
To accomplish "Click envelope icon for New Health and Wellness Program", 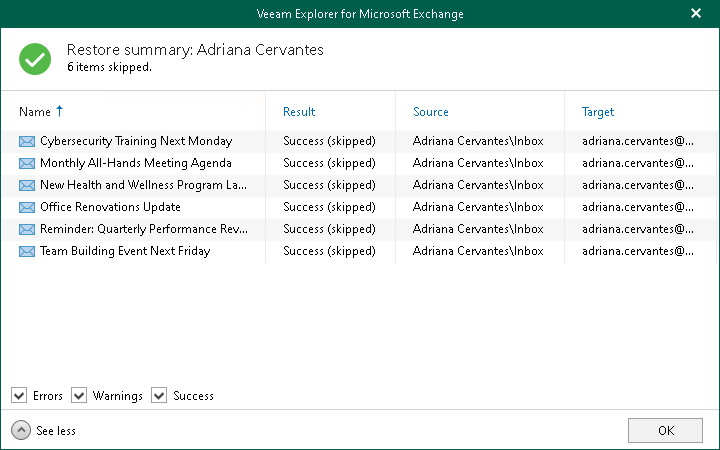I will (27, 185).
